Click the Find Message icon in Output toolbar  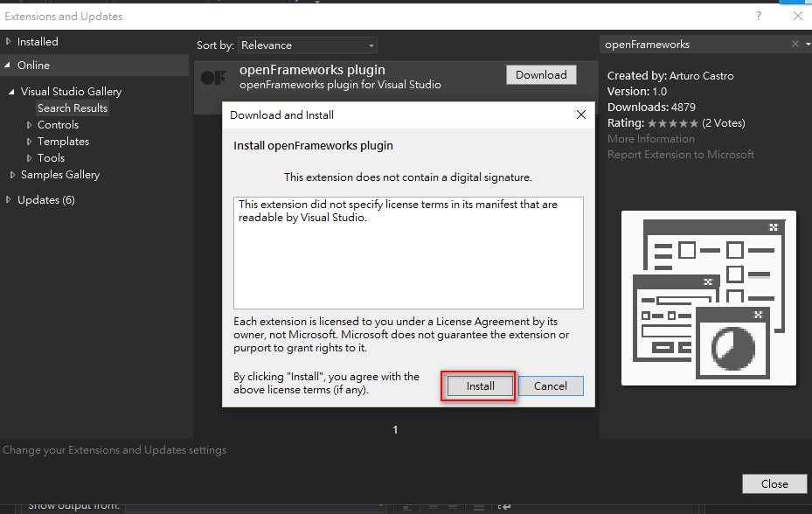pyautogui.click(x=406, y=505)
